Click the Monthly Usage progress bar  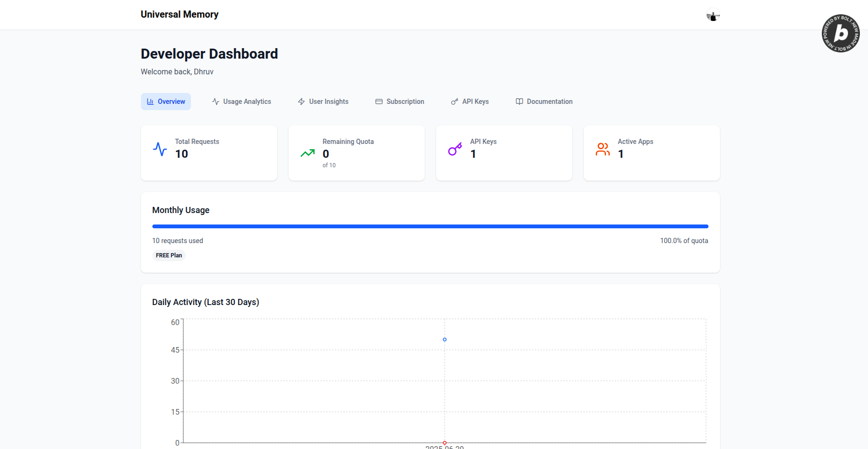tap(430, 226)
